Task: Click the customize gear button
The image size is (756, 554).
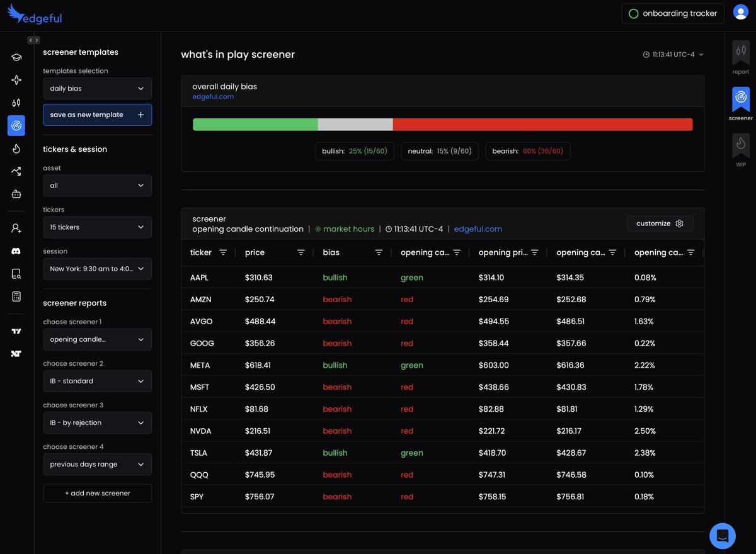Action: click(x=660, y=223)
